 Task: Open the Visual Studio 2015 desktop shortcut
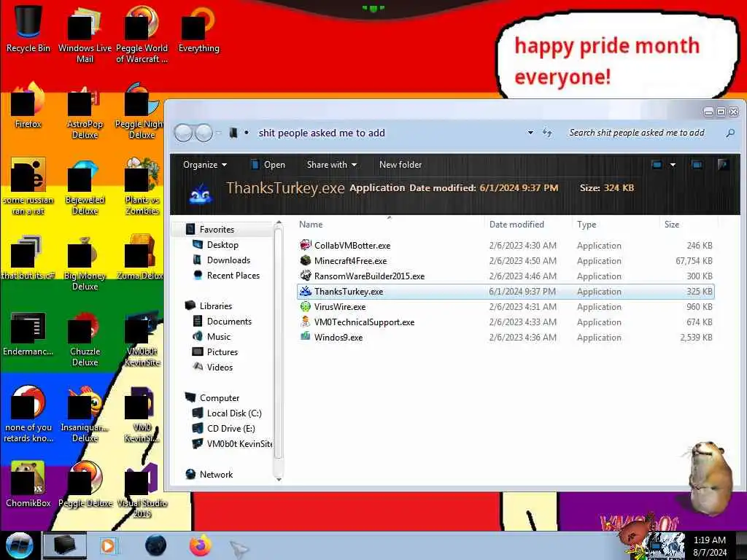pyautogui.click(x=142, y=489)
